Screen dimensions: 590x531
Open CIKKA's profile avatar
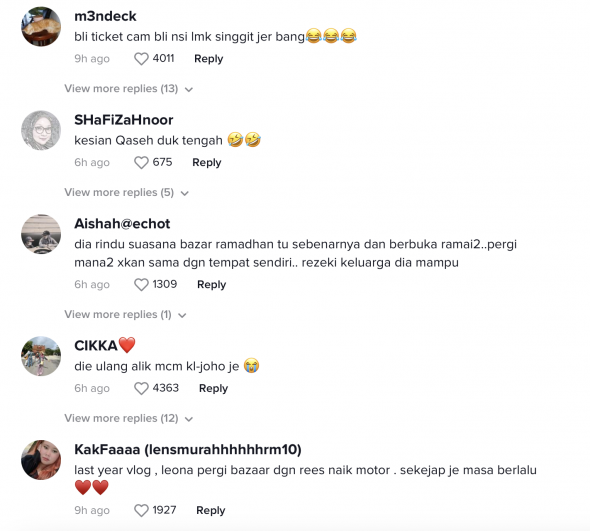(41, 356)
